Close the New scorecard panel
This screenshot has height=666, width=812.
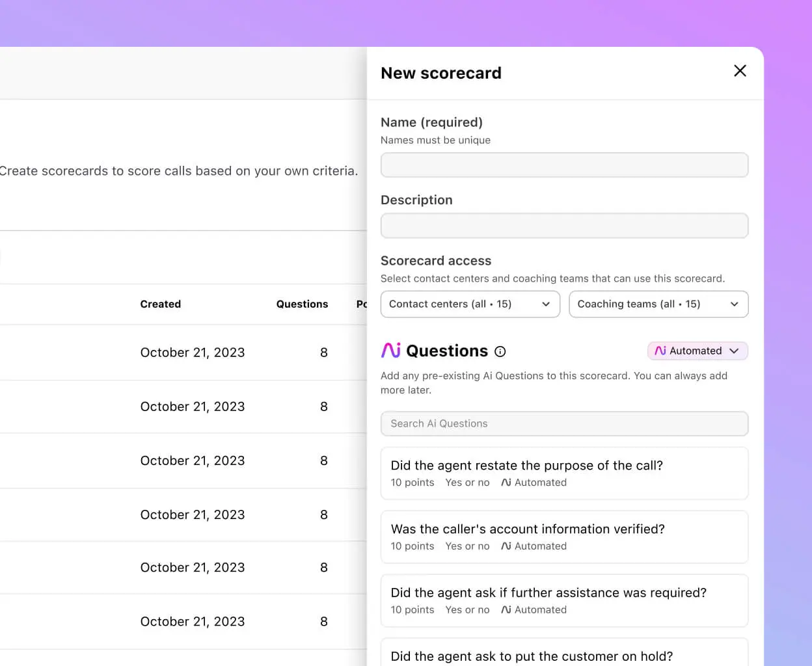[740, 71]
